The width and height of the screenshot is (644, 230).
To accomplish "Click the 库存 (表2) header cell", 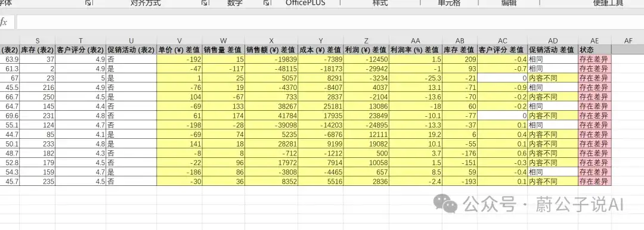I will (x=38, y=49).
